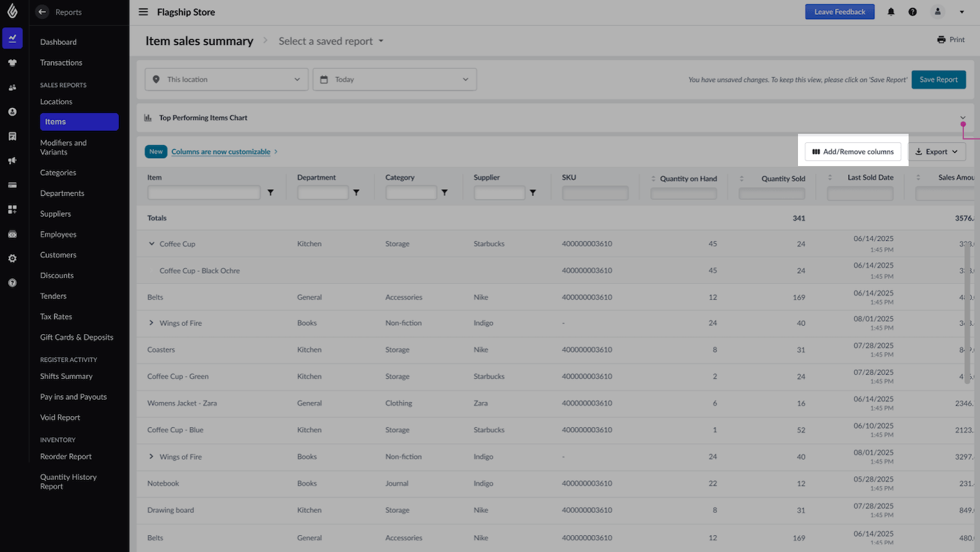Open Categories report
The image size is (980, 552).
click(x=58, y=172)
